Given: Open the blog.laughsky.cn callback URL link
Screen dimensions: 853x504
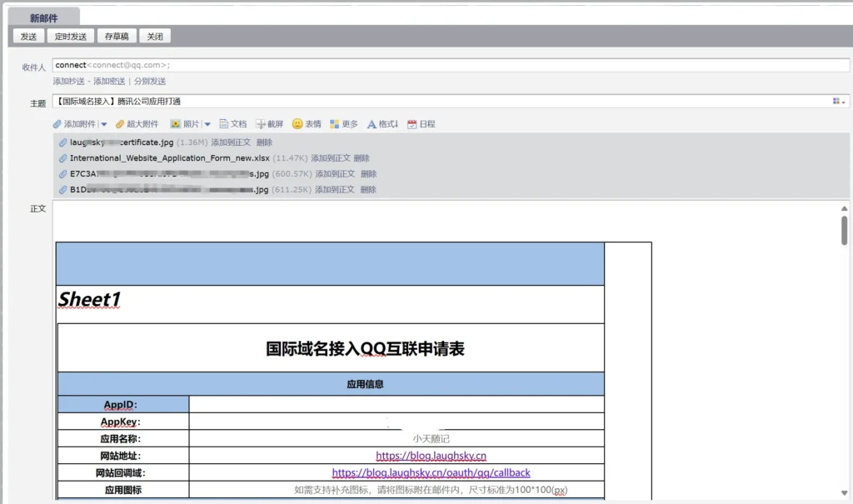Looking at the screenshot, I should point(431,472).
